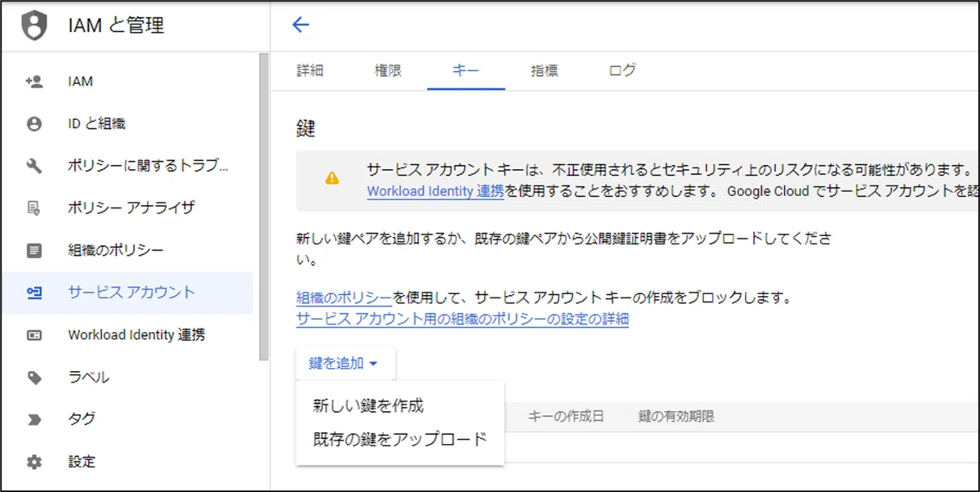This screenshot has width=980, height=492.
Task: Click the 鍵 section heading
Action: [x=305, y=127]
